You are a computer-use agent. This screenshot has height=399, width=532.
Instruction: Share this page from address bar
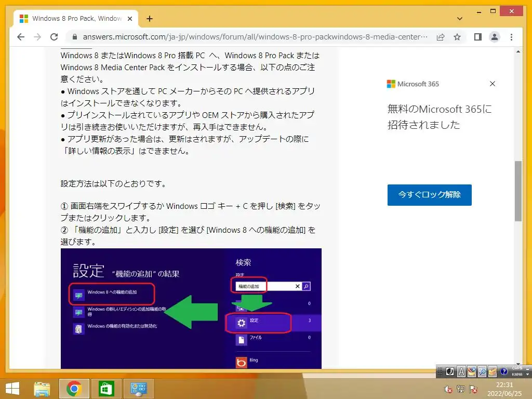pyautogui.click(x=441, y=37)
